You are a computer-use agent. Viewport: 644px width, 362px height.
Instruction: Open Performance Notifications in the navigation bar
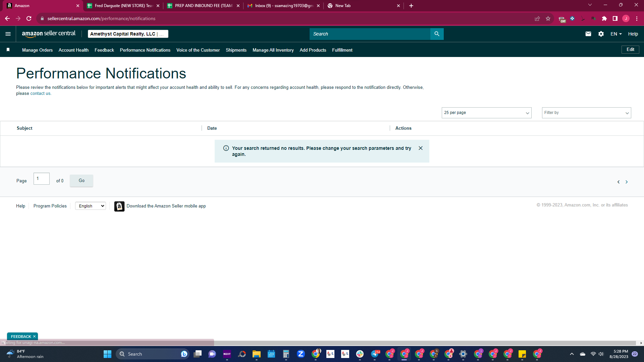point(145,50)
